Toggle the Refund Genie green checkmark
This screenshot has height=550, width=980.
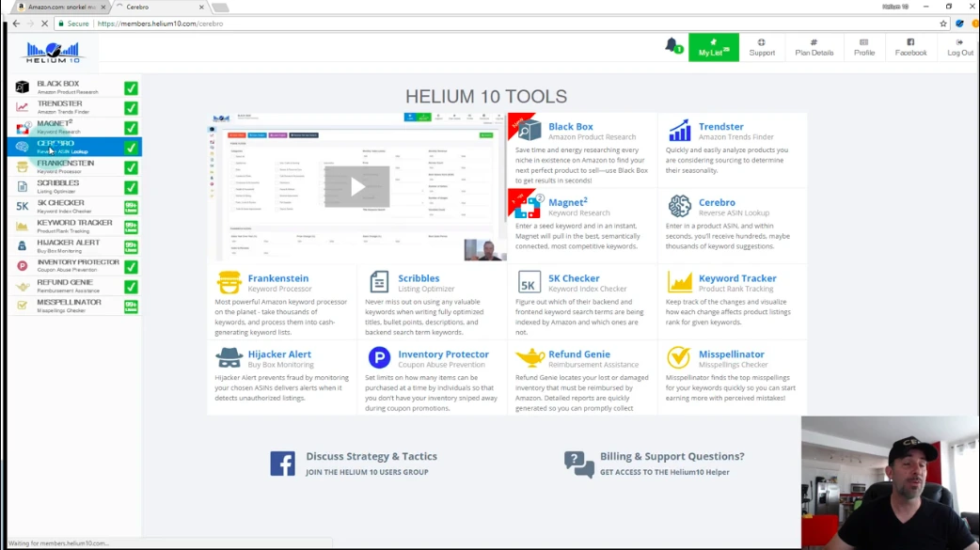tap(131, 287)
